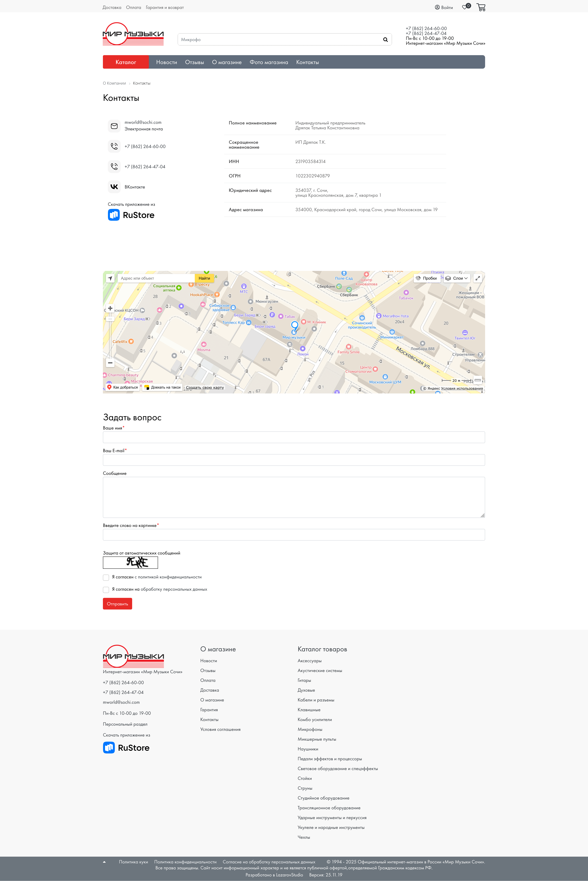
Task: Open the shopping cart icon
Action: click(481, 7)
